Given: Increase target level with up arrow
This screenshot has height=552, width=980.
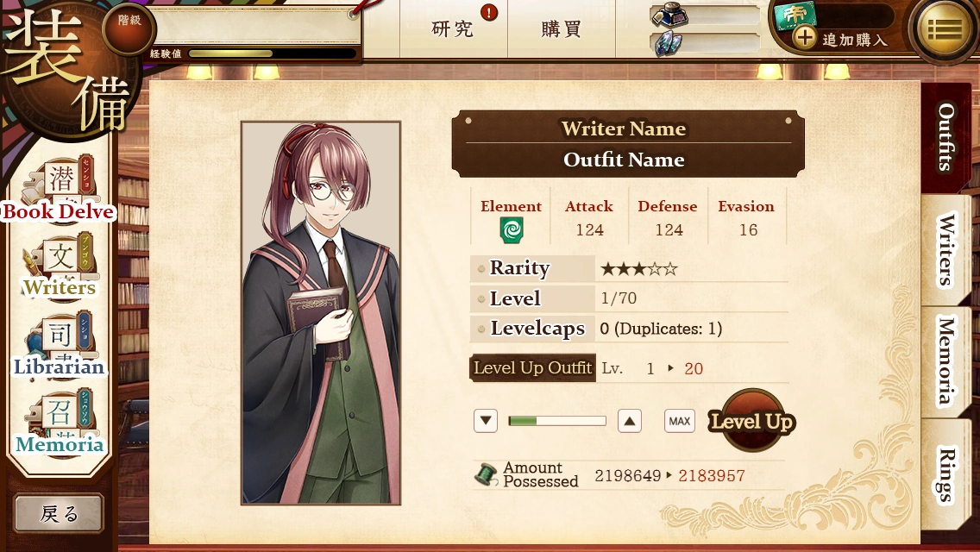Looking at the screenshot, I should 630,421.
